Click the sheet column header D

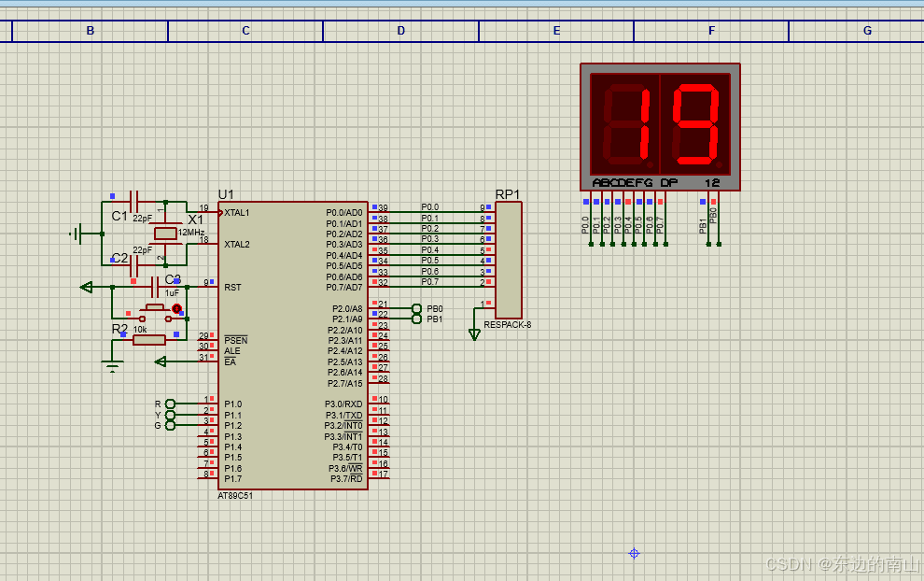(401, 31)
